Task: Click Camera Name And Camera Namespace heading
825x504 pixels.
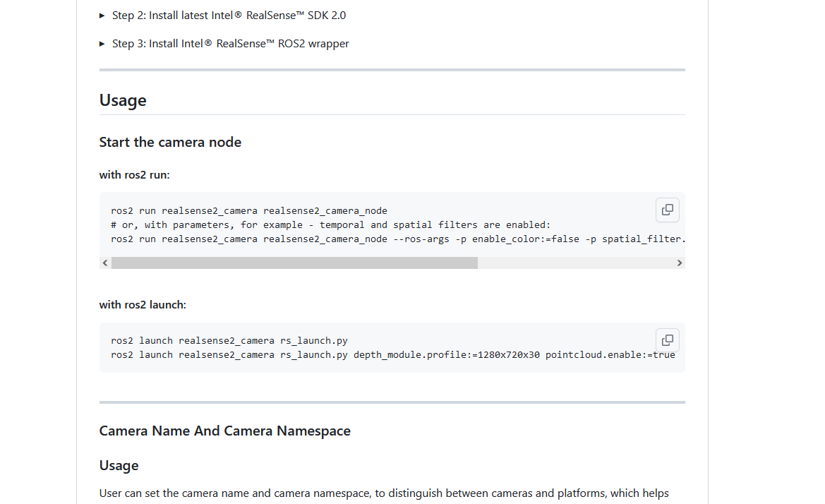Action: coord(224,431)
